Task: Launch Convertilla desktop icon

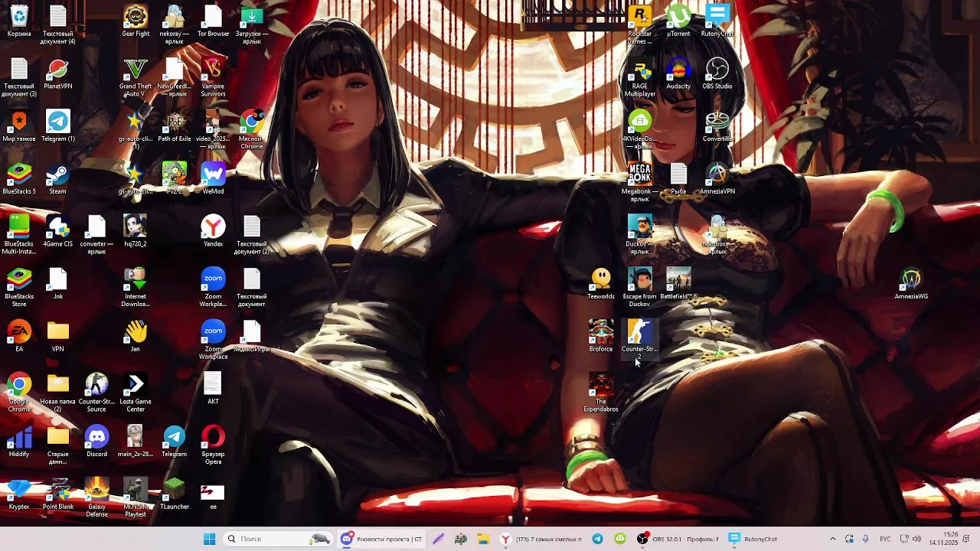Action: pyautogui.click(x=717, y=126)
